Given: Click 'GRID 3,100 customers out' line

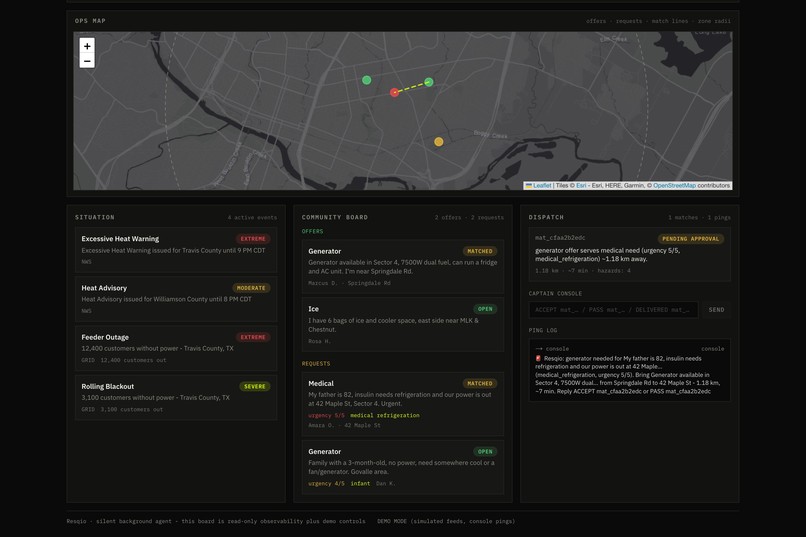Looking at the screenshot, I should (x=122, y=410).
